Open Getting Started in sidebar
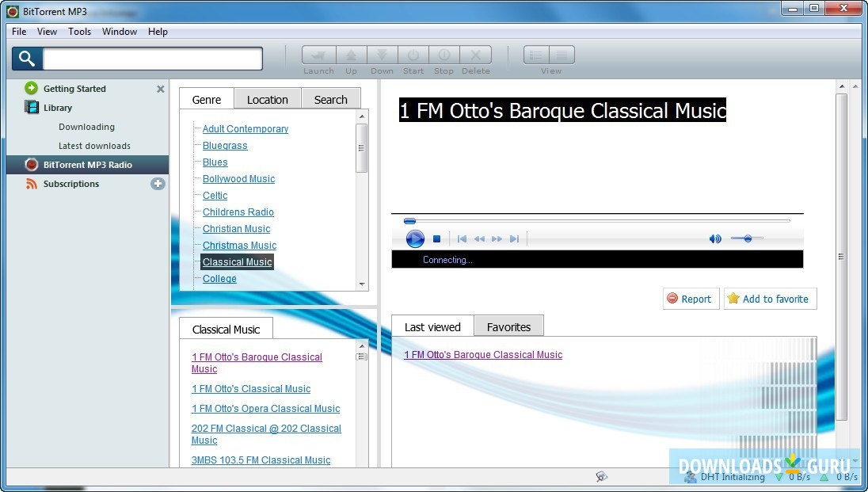This screenshot has width=868, height=492. point(74,89)
